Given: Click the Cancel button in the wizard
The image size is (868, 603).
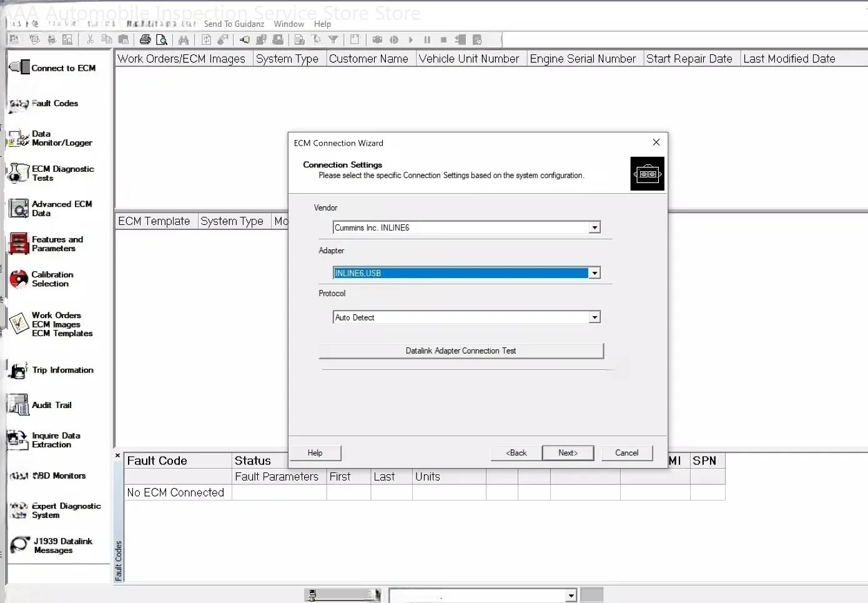Looking at the screenshot, I should click(626, 453).
